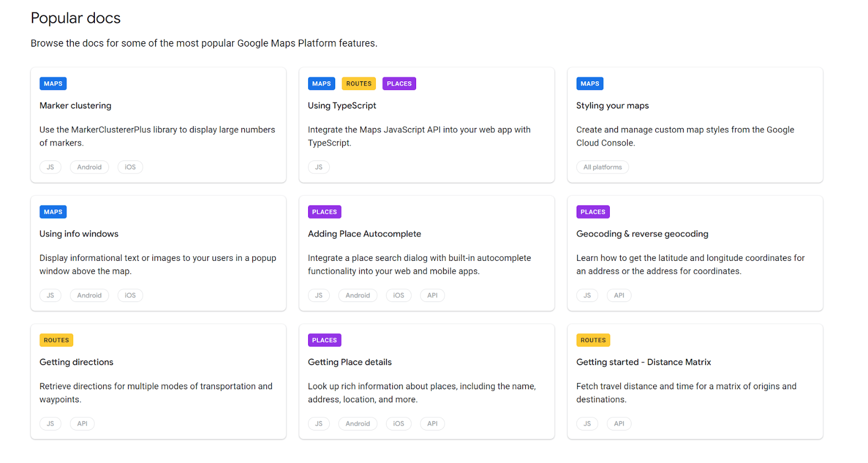Select JS chip on Geocoding card

pyautogui.click(x=587, y=295)
